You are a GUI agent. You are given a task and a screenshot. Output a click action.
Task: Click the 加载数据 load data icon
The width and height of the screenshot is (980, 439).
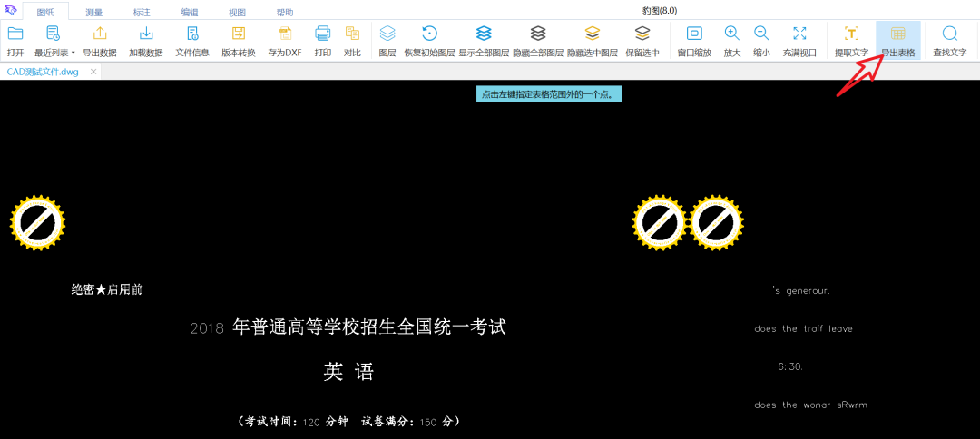click(145, 34)
